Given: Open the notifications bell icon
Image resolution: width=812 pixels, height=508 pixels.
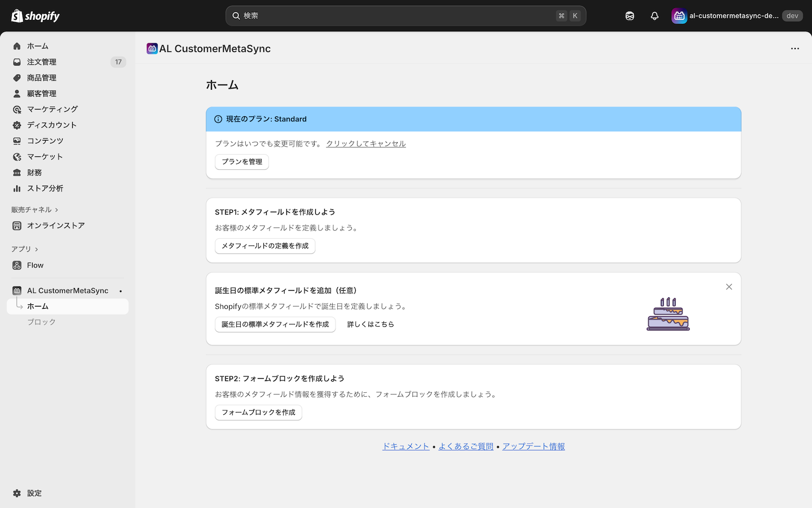Looking at the screenshot, I should point(654,16).
